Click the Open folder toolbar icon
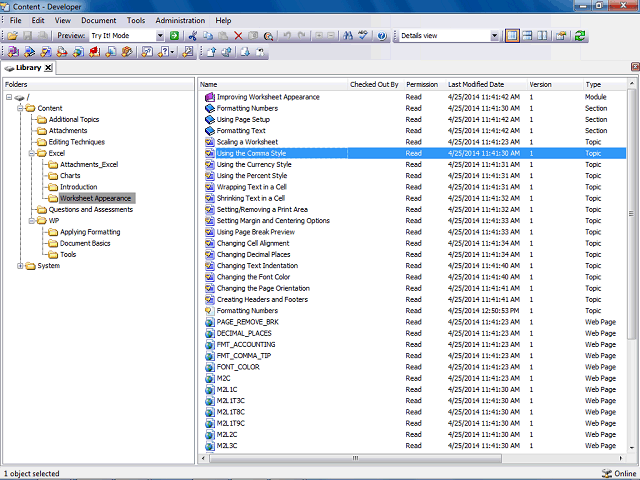The image size is (640, 480). click(x=13, y=36)
